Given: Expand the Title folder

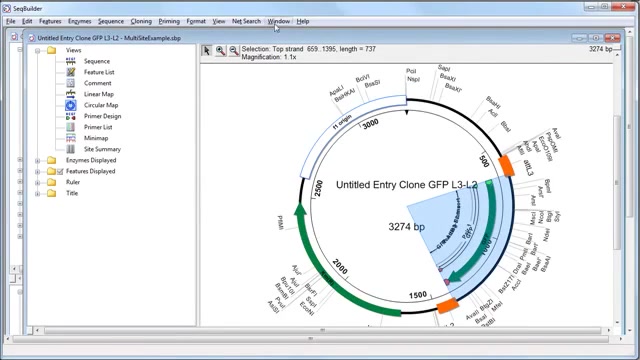Looking at the screenshot, I should (x=38, y=193).
